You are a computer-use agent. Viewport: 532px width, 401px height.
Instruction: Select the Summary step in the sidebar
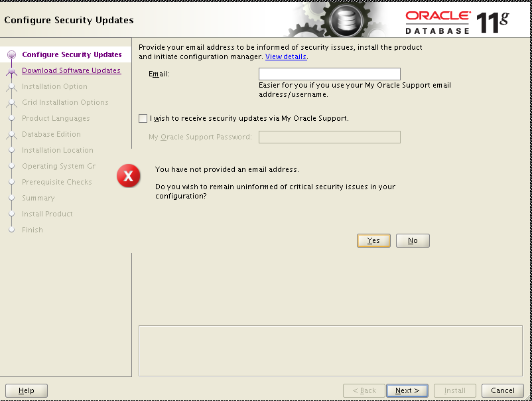pyautogui.click(x=38, y=198)
